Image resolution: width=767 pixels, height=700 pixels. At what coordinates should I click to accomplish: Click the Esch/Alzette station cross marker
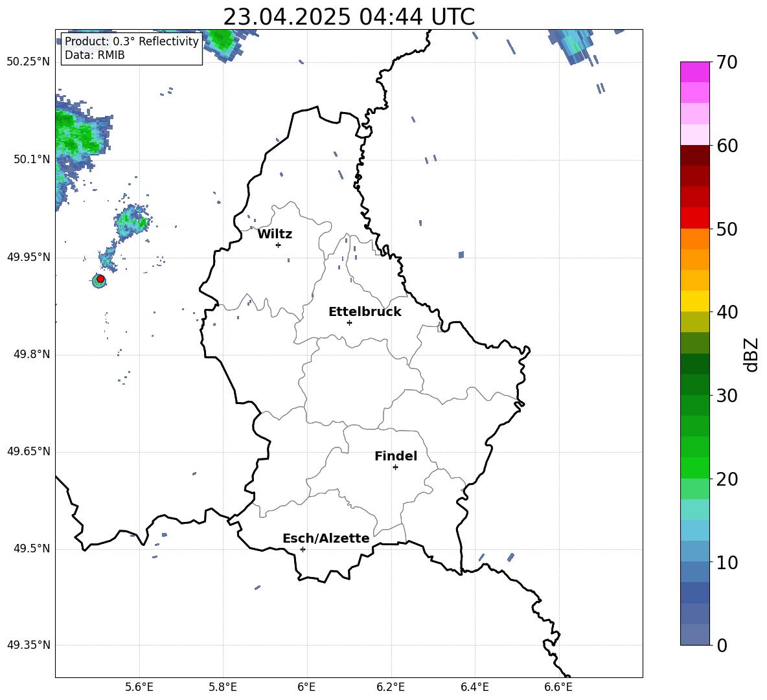click(x=303, y=549)
